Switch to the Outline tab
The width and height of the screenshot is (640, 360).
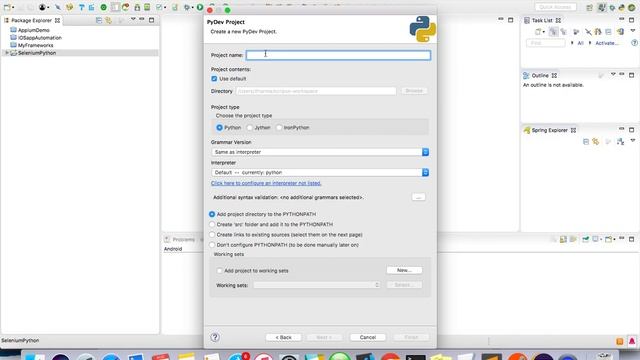coord(540,76)
